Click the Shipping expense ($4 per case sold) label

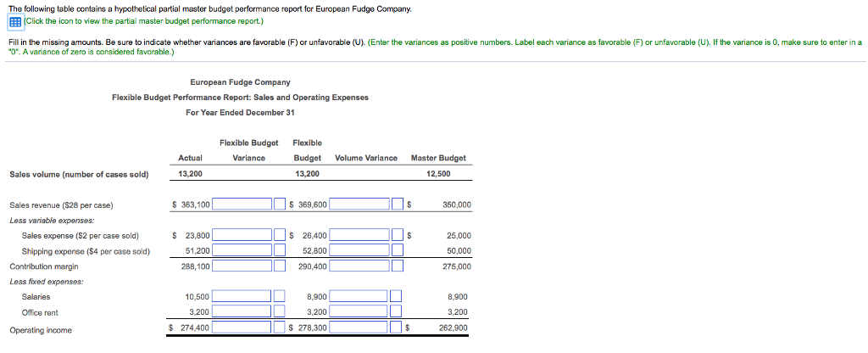[x=86, y=251]
